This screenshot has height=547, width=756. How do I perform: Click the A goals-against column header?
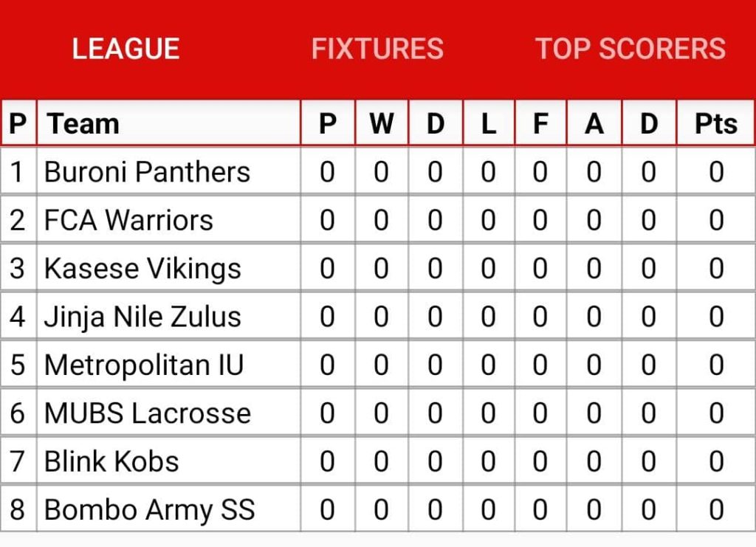click(594, 124)
